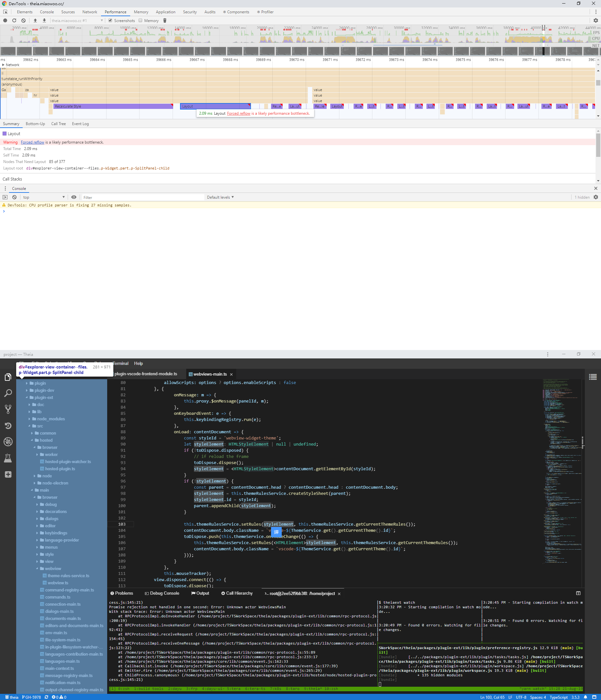The image size is (601, 700).
Task: Load a saved profile from disk
Action: (x=35, y=20)
